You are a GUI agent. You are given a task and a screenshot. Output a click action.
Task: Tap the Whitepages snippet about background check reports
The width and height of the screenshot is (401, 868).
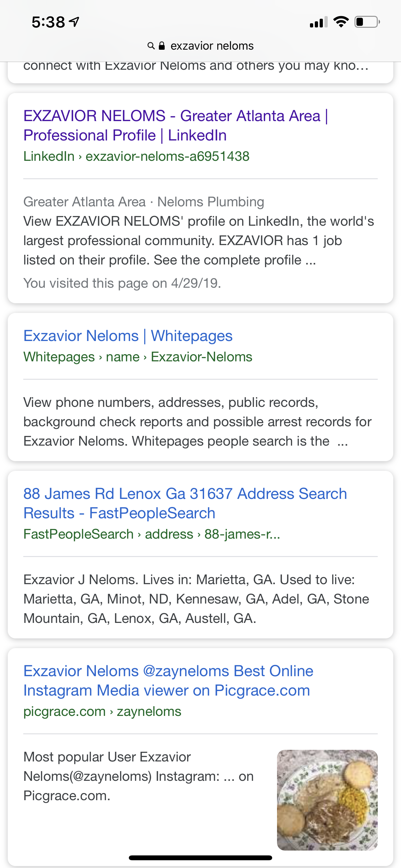pyautogui.click(x=197, y=421)
